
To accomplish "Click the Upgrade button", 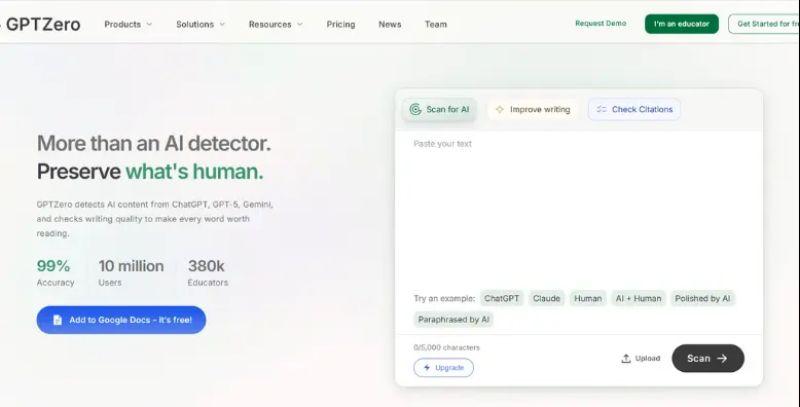I will (443, 368).
